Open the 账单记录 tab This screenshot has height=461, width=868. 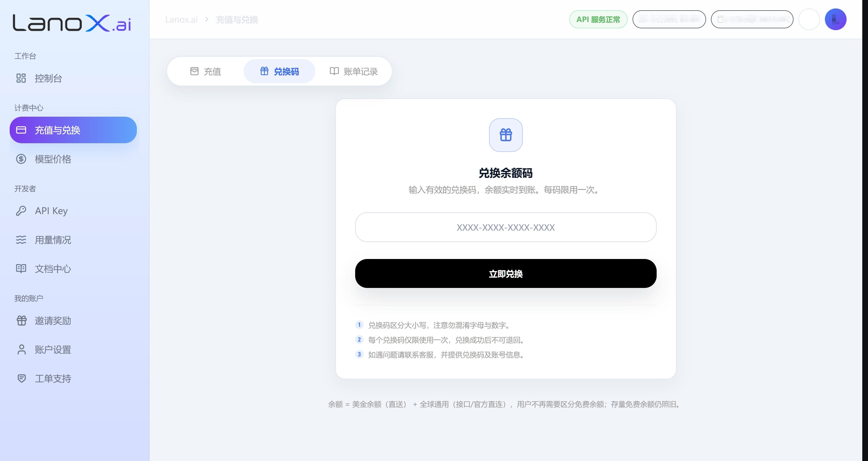[353, 71]
